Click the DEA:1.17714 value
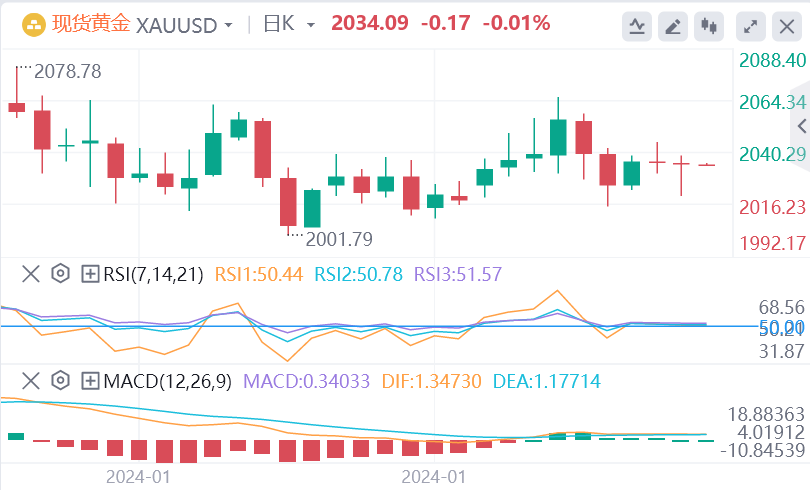This screenshot has height=490, width=810. pyautogui.click(x=547, y=382)
